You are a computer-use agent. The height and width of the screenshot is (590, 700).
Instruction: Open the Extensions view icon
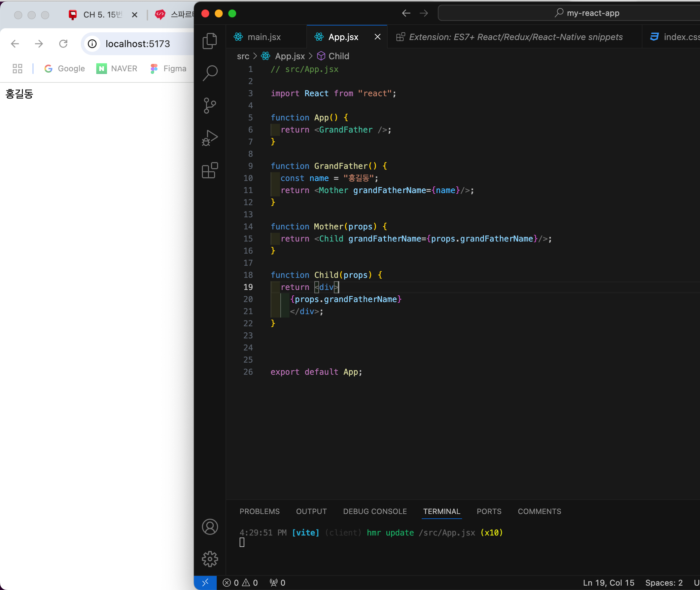[210, 171]
